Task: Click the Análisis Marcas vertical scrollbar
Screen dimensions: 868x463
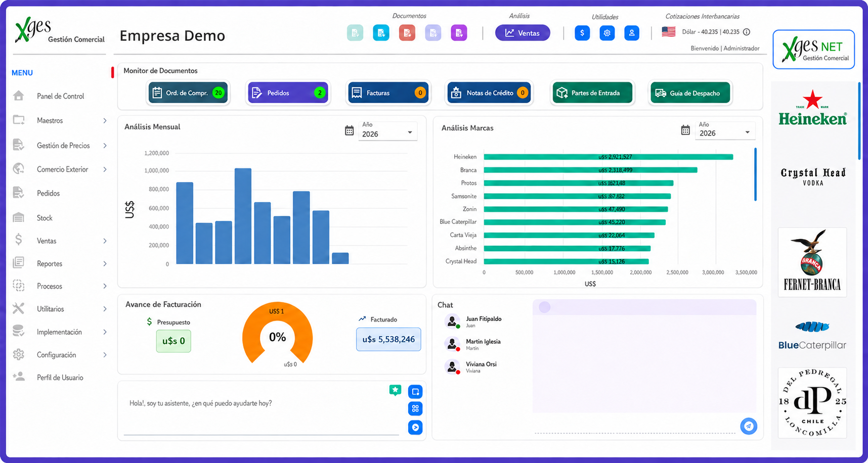Action: (x=755, y=174)
